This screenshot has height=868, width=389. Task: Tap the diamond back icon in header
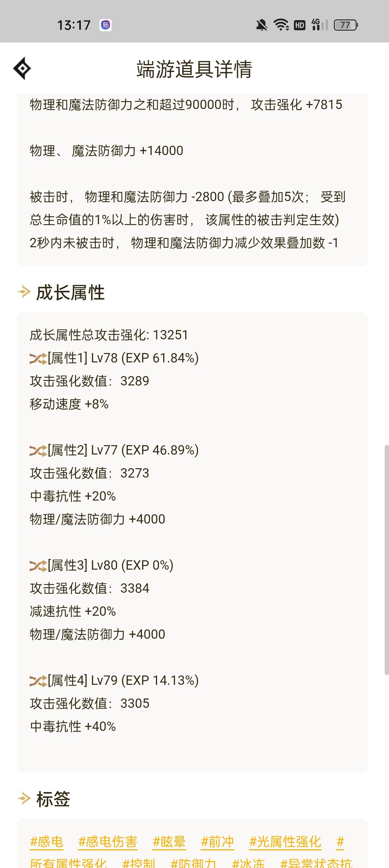tap(22, 68)
